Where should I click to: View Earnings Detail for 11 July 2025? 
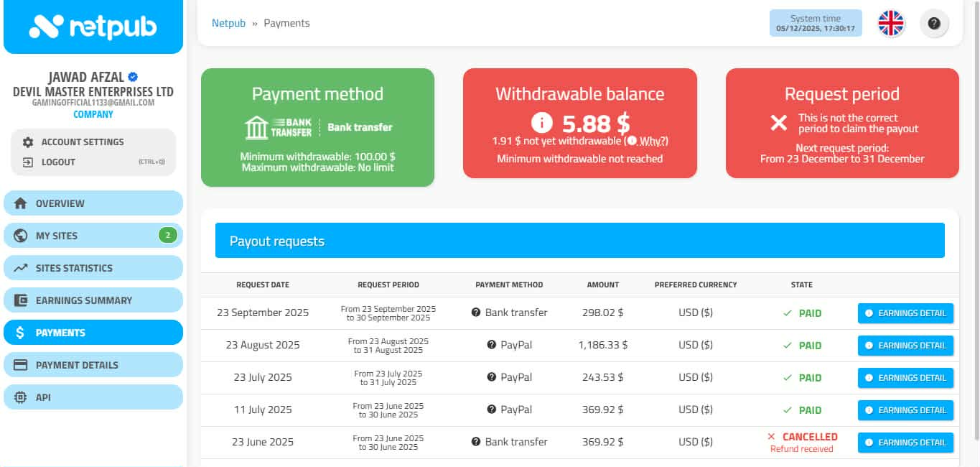coord(905,410)
